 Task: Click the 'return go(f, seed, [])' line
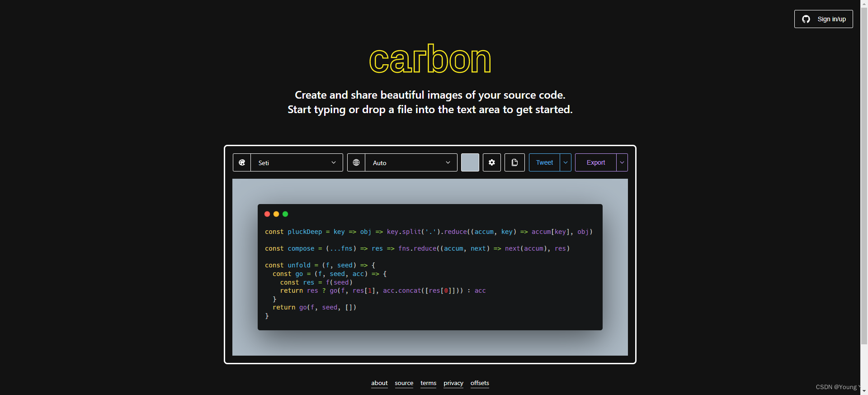(x=314, y=307)
